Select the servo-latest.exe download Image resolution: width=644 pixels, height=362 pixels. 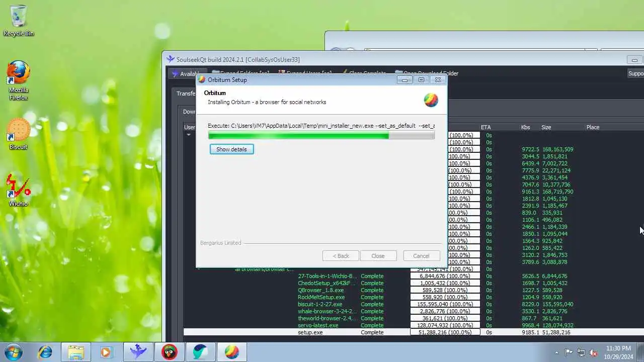318,325
